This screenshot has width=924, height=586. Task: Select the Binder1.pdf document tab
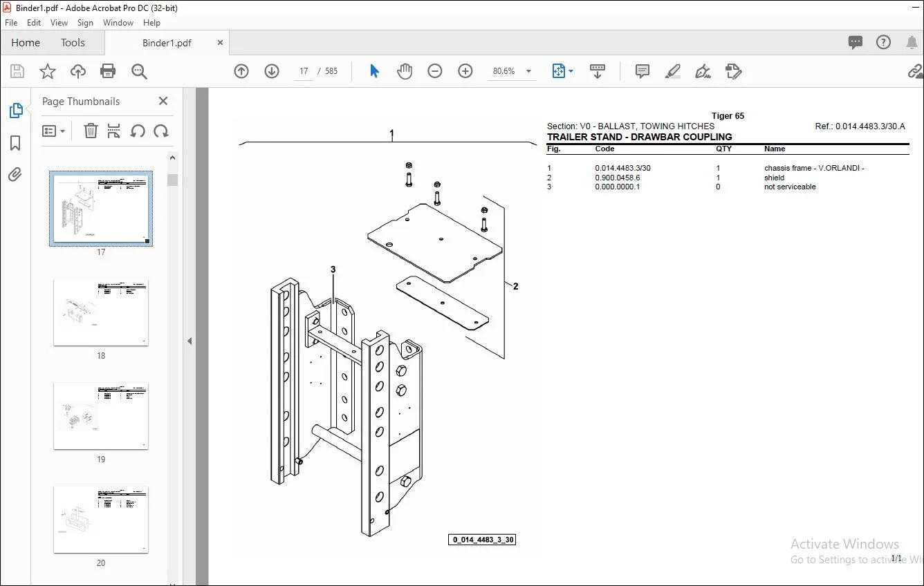pyautogui.click(x=167, y=43)
